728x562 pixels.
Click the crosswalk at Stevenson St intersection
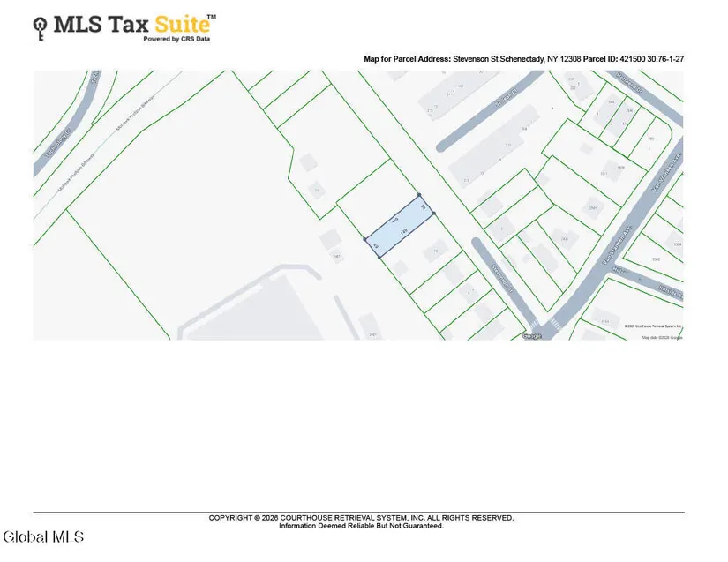(x=535, y=322)
